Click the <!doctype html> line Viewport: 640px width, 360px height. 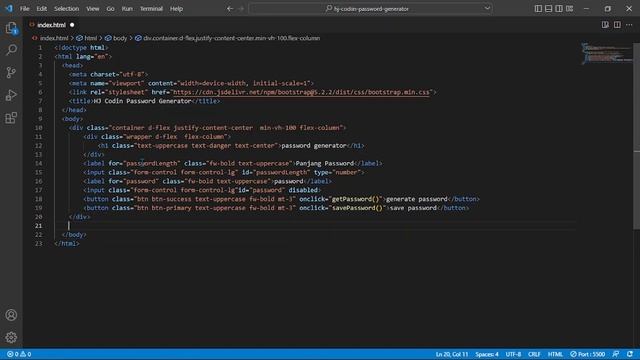pos(82,48)
